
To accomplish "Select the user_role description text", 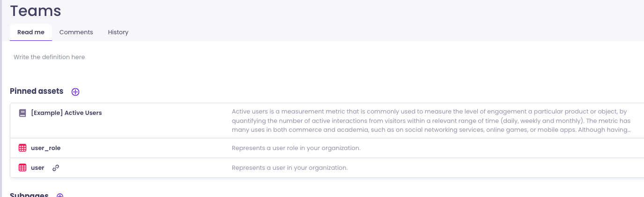I will click(x=296, y=148).
